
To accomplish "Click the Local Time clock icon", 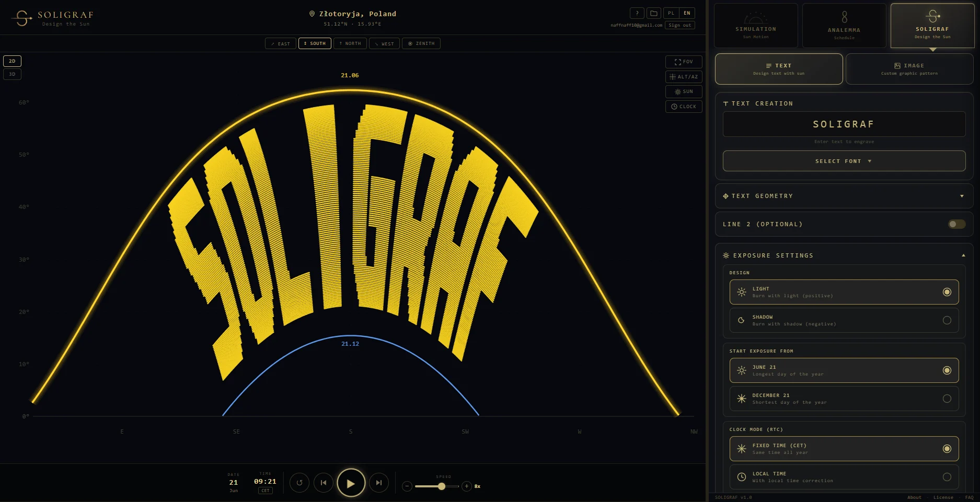I will pyautogui.click(x=742, y=477).
